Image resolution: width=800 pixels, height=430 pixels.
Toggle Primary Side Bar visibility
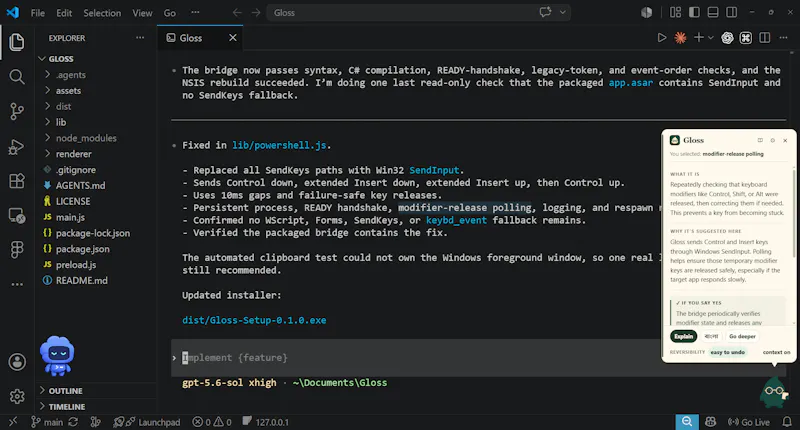click(694, 12)
